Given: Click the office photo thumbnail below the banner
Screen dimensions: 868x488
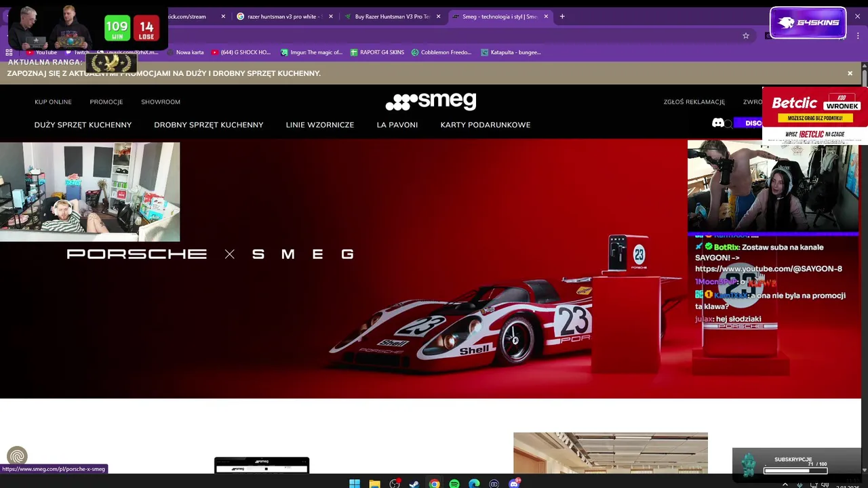Looking at the screenshot, I should pos(610,453).
